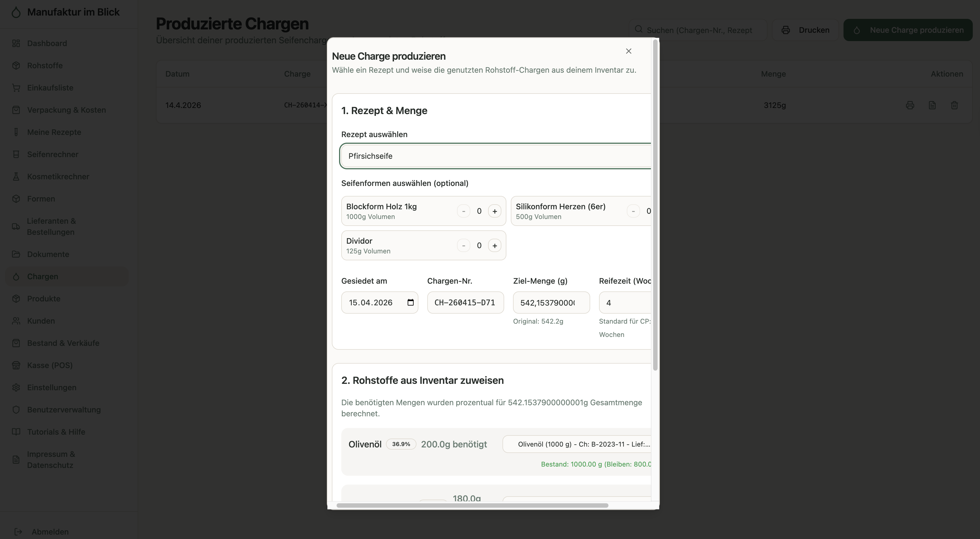This screenshot has height=539, width=980.
Task: Click the Dokumente folder icon
Action: pos(16,254)
